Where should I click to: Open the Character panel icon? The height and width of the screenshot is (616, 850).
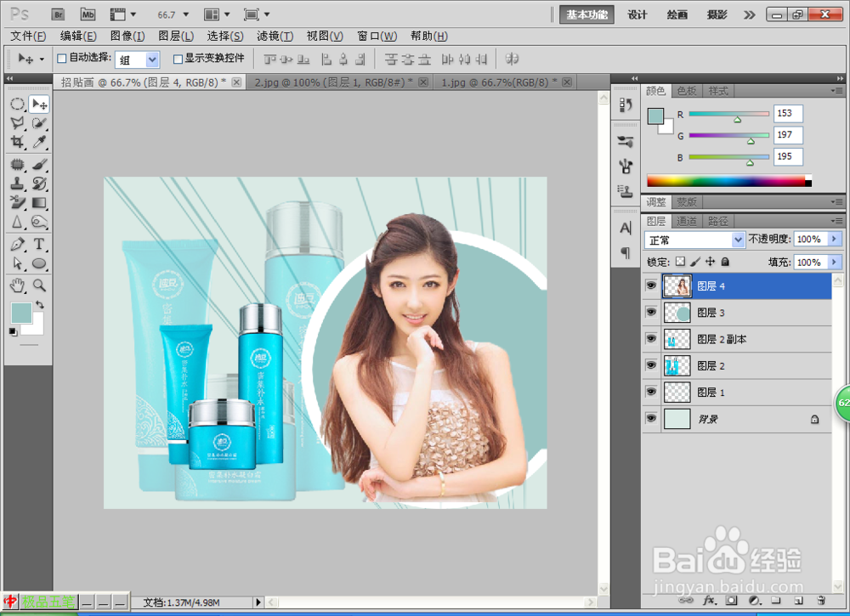tap(626, 228)
